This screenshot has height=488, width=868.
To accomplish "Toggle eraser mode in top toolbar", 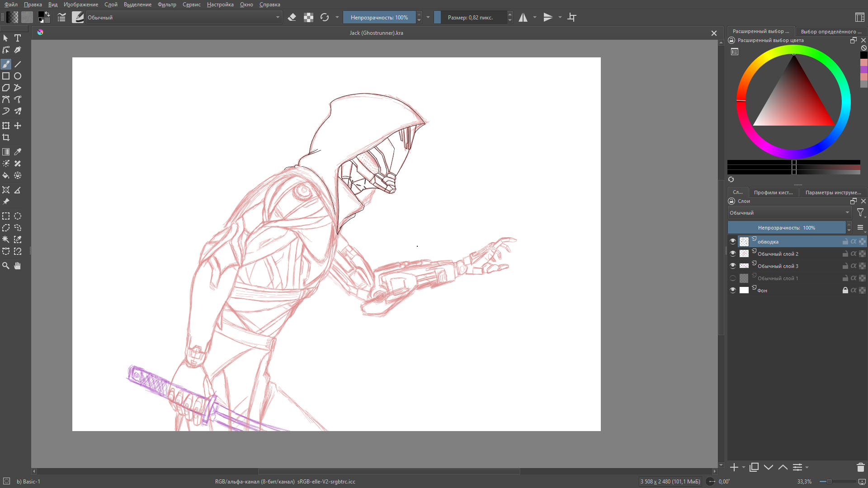I will pyautogui.click(x=292, y=18).
